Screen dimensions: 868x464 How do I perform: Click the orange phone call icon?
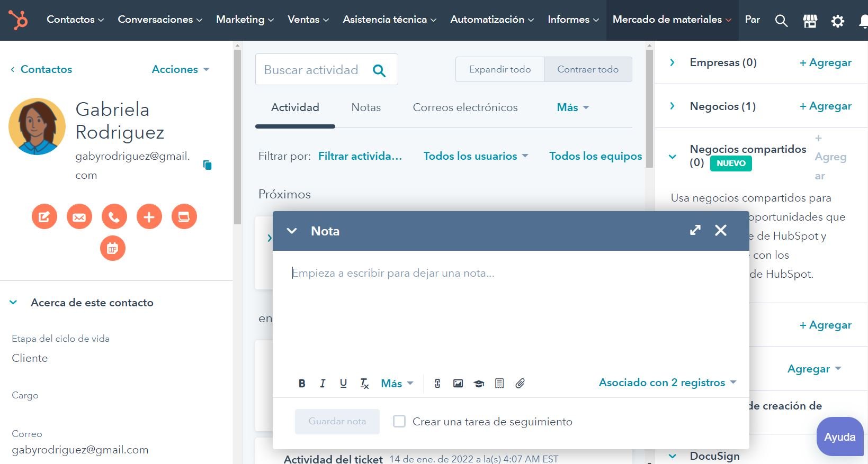pos(114,216)
